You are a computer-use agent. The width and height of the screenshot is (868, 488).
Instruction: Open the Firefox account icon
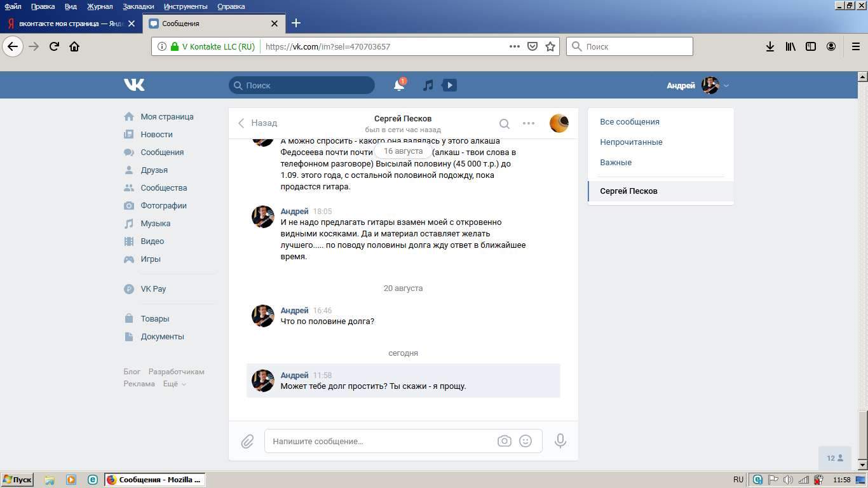[x=831, y=46]
